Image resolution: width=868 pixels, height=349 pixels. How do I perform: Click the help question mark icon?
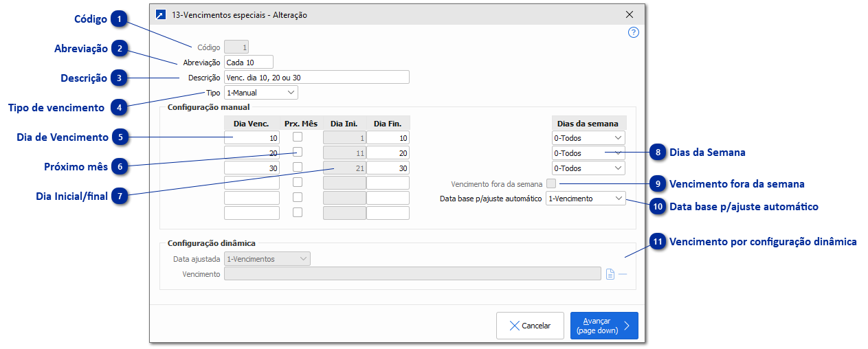tap(634, 32)
